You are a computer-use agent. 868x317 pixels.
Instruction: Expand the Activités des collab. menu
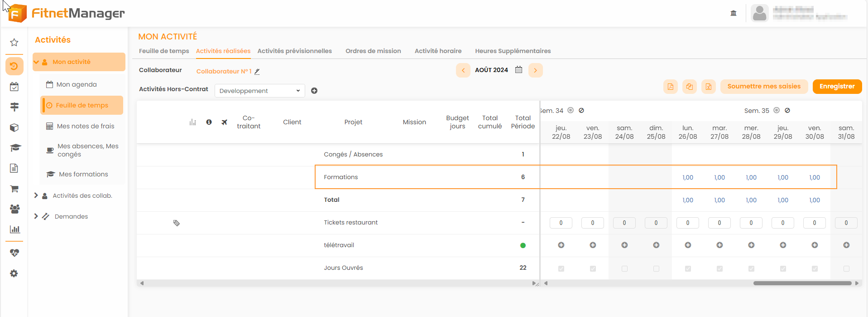pyautogui.click(x=36, y=195)
